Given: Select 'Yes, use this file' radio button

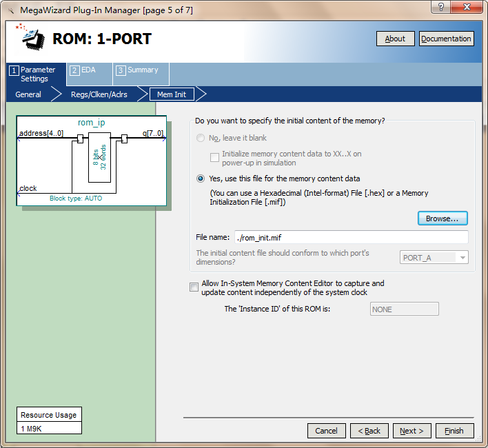Looking at the screenshot, I should tap(201, 179).
